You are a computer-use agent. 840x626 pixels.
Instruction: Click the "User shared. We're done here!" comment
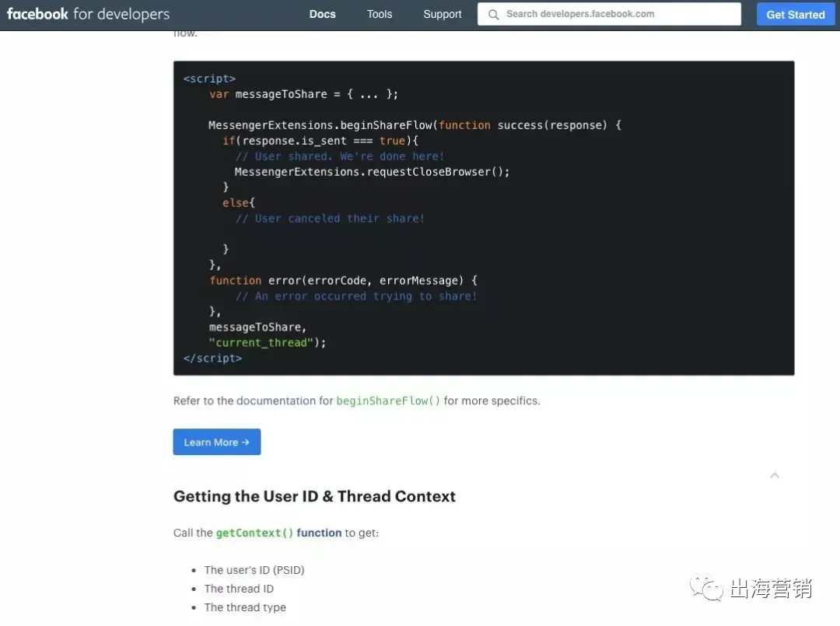[x=340, y=156]
